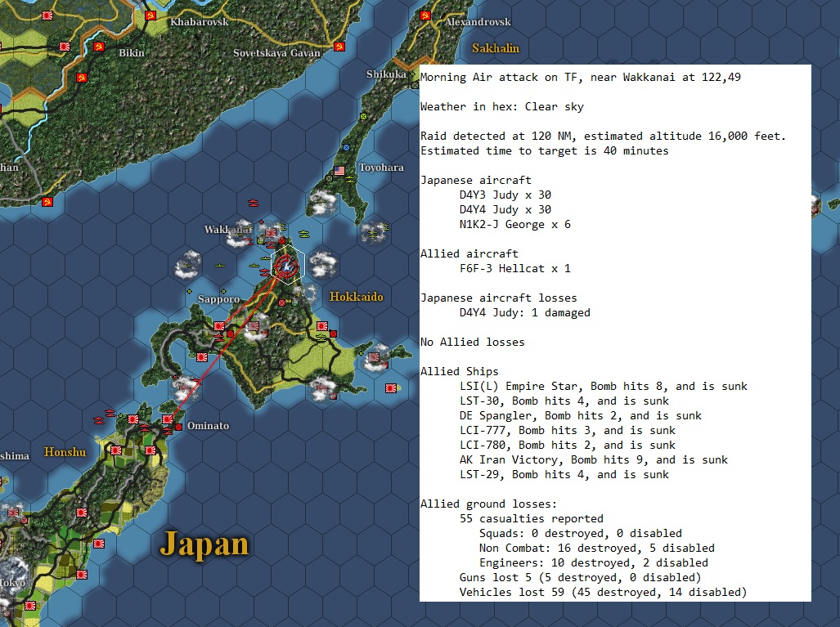The width and height of the screenshot is (840, 627).
Task: Select the Shikuka town label
Action: pyautogui.click(x=386, y=74)
